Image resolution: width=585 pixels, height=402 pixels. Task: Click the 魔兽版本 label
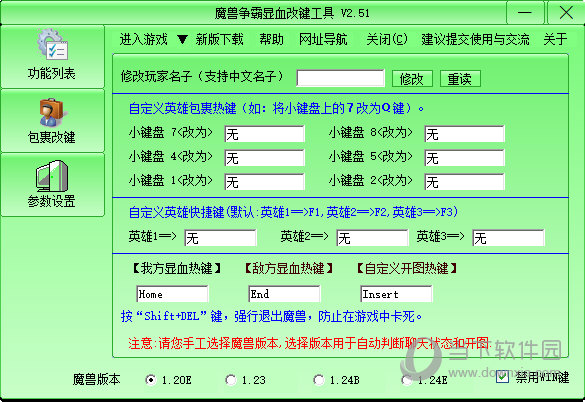[97, 379]
